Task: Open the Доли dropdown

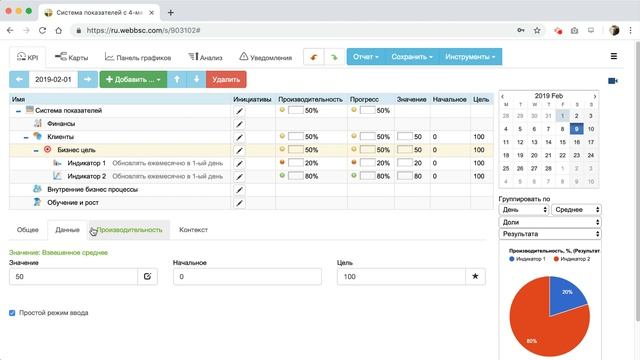Action: click(549, 222)
